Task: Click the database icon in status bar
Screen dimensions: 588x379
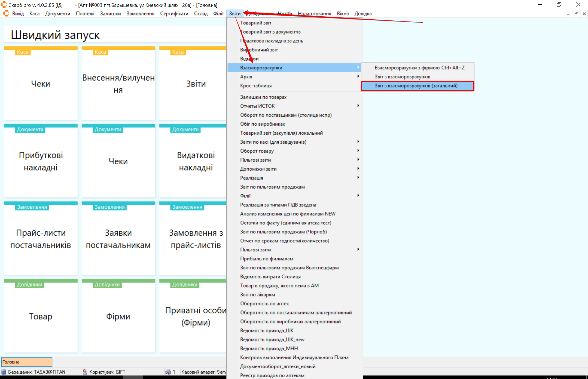Action: [4, 372]
